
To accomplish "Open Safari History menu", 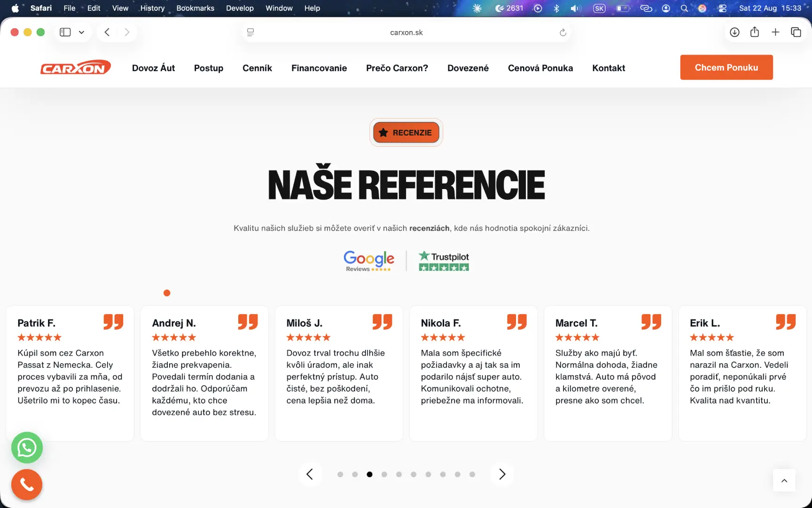I will tap(152, 8).
